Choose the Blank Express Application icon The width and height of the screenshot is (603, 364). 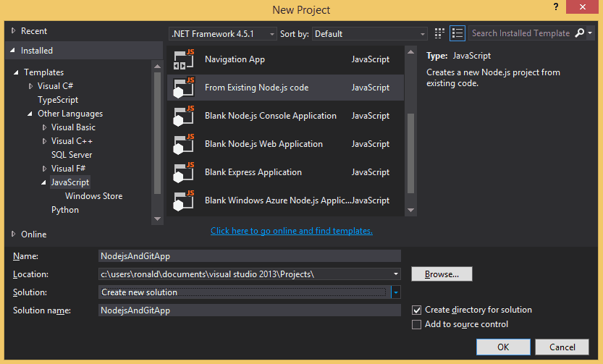pos(182,172)
